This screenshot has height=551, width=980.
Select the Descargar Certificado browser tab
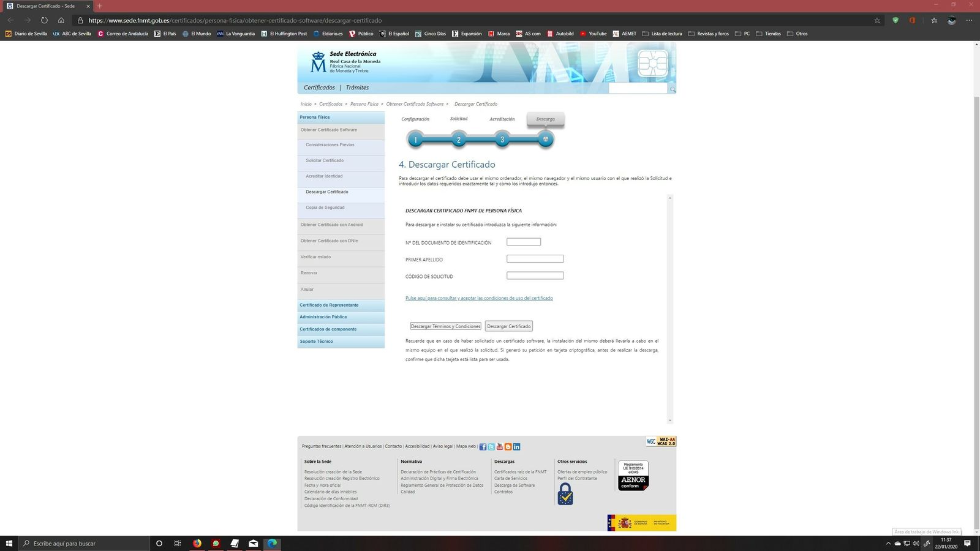[46, 6]
